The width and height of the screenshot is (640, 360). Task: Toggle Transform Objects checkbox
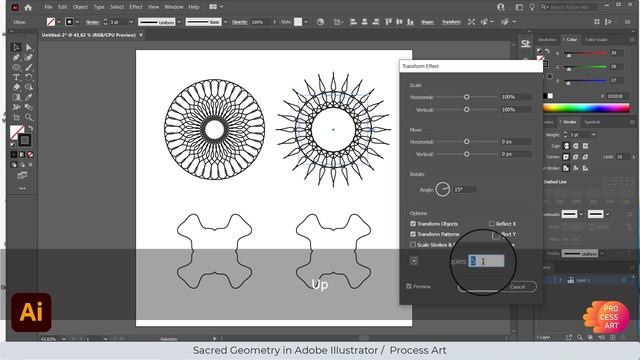point(413,224)
